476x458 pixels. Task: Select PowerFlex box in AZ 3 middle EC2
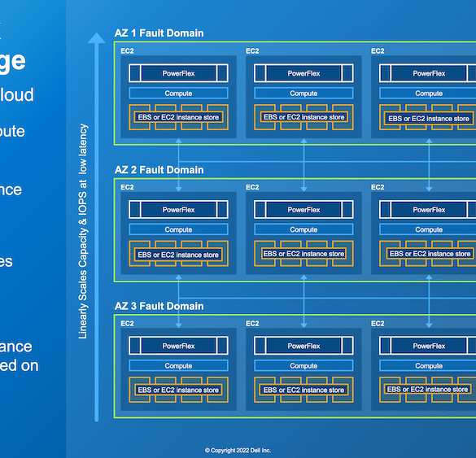304,346
